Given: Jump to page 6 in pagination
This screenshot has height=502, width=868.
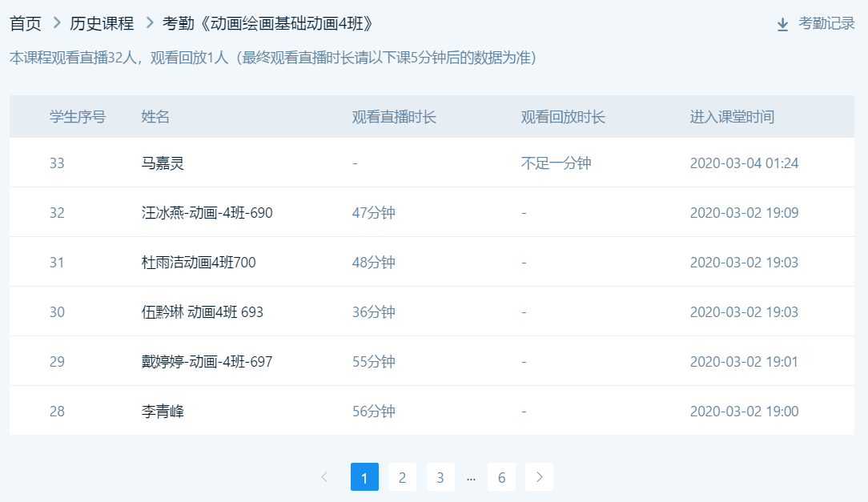Looking at the screenshot, I should point(501,477).
